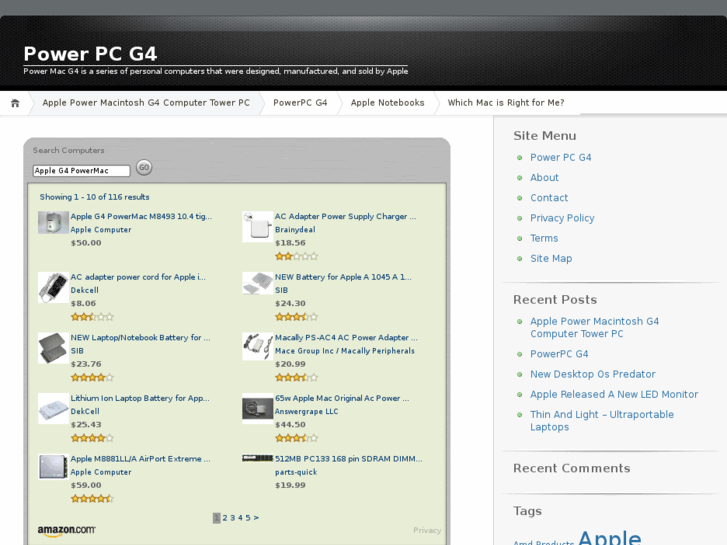Image resolution: width=727 pixels, height=545 pixels.
Task: Click star rating under SIB $23.76 battery
Action: click(x=92, y=378)
